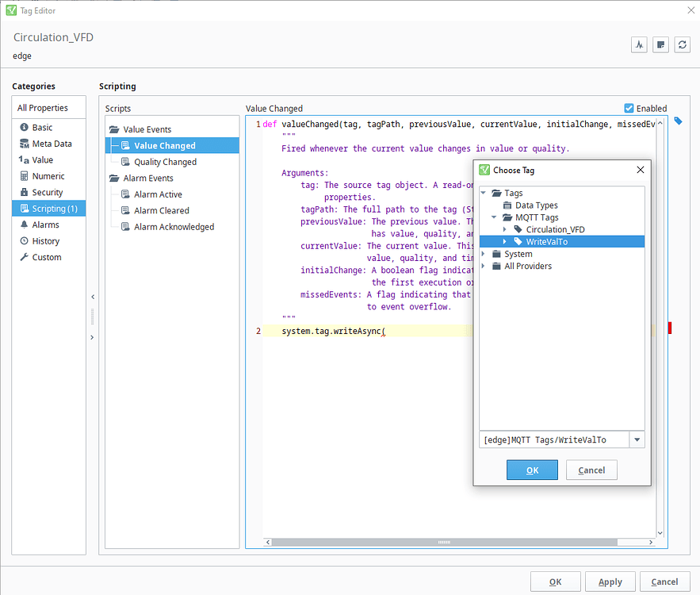Expand categories panel with right chevron
The height and width of the screenshot is (595, 700).
[93, 337]
